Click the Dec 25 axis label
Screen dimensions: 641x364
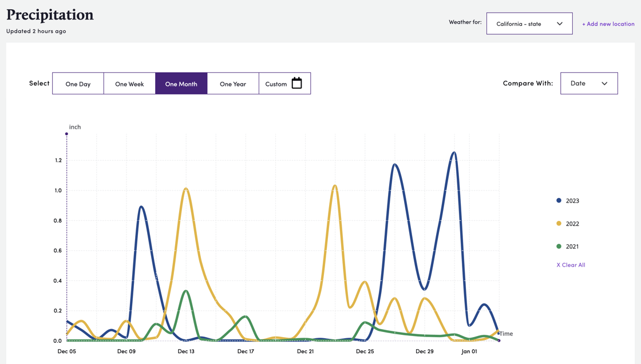[365, 351]
